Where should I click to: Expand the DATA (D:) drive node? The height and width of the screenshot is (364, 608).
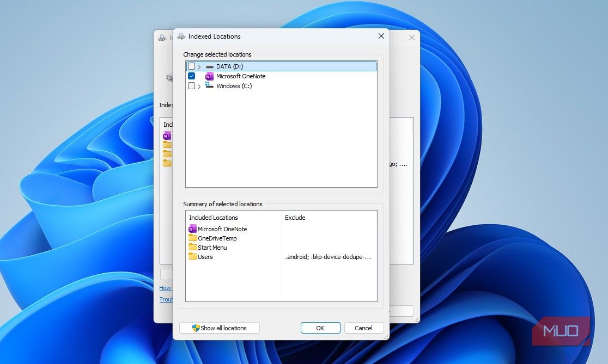coord(199,66)
